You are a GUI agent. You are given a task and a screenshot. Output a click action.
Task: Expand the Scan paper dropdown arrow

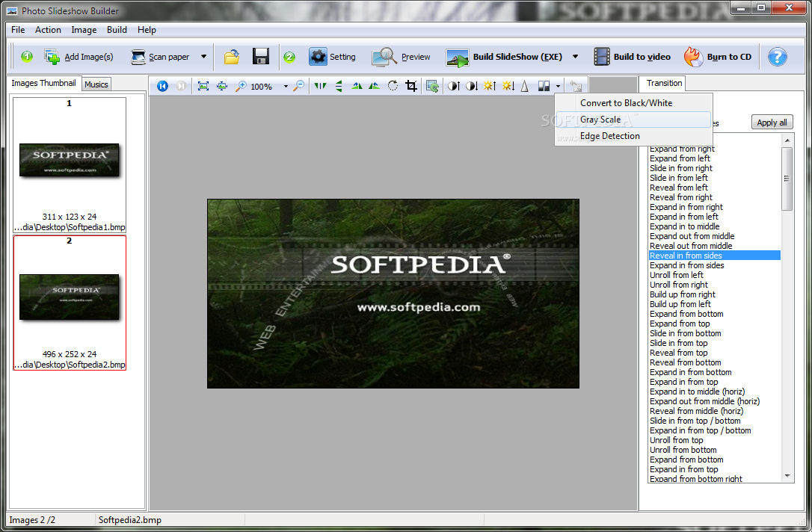point(203,56)
